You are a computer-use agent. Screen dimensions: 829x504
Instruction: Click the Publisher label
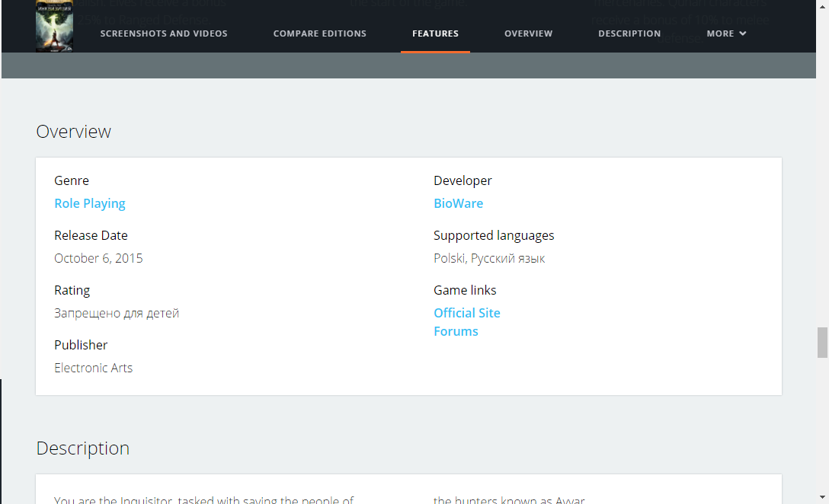(81, 345)
